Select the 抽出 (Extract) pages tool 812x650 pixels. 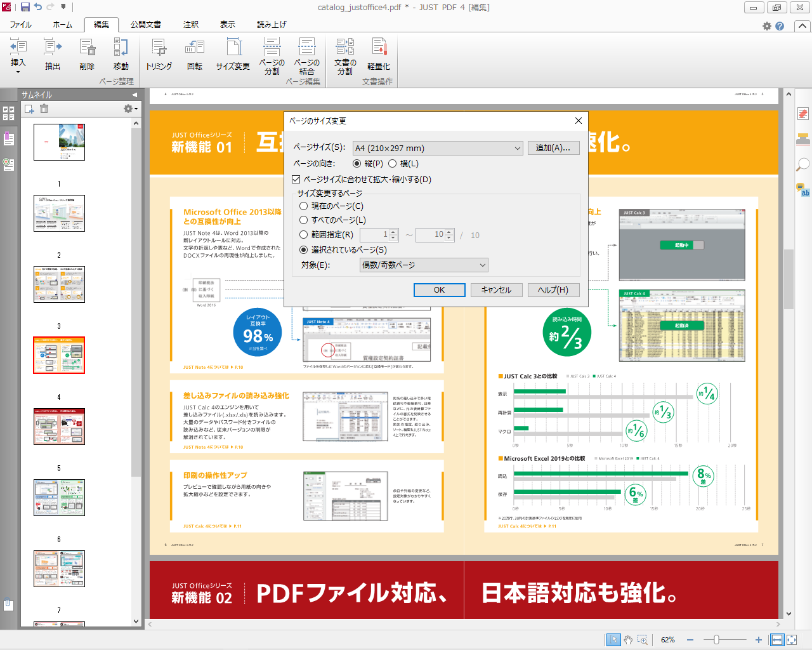[x=53, y=55]
